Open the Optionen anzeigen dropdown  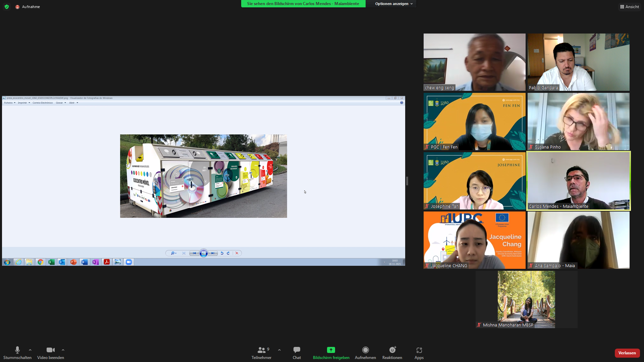click(393, 4)
